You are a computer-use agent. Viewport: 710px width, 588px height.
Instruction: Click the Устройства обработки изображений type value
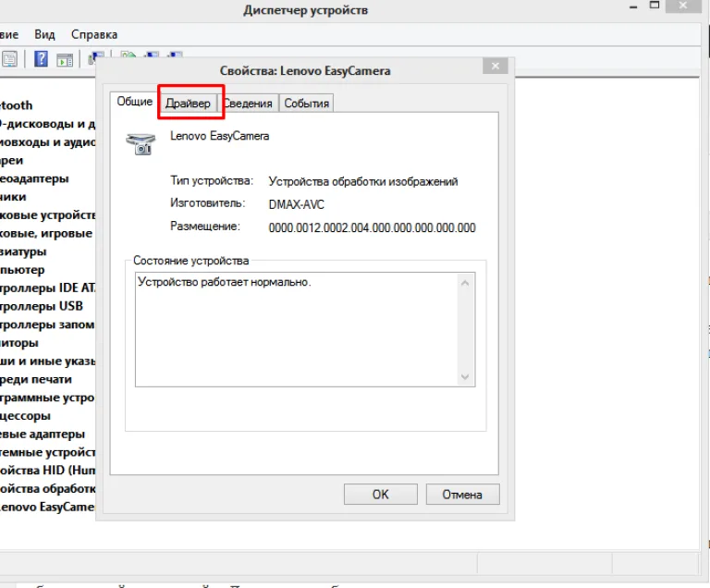pos(363,181)
